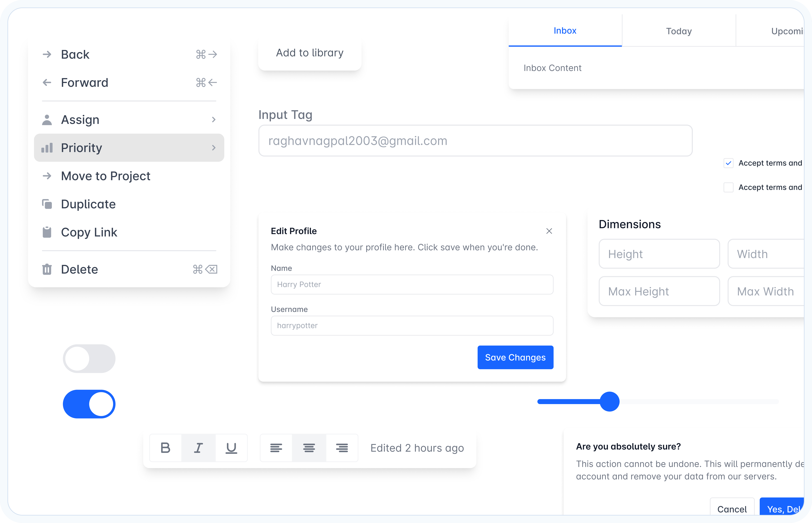Viewport: 812px width, 523px height.
Task: Select the Duplicate menu entry
Action: [x=88, y=204]
